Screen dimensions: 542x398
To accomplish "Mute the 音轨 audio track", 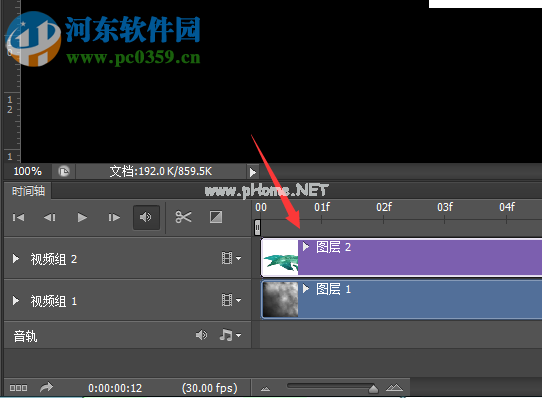I will tap(202, 335).
